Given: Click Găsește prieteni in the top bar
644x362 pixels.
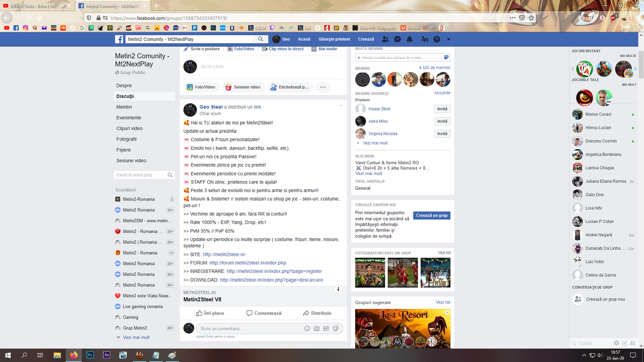Looking at the screenshot, I should (334, 39).
